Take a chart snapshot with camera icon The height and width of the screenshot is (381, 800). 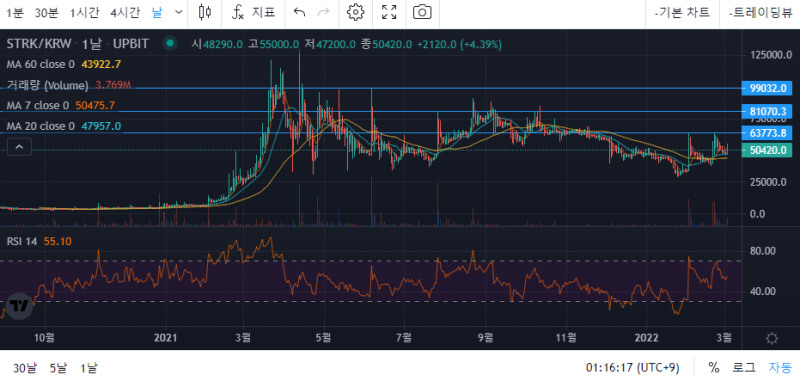(x=422, y=12)
